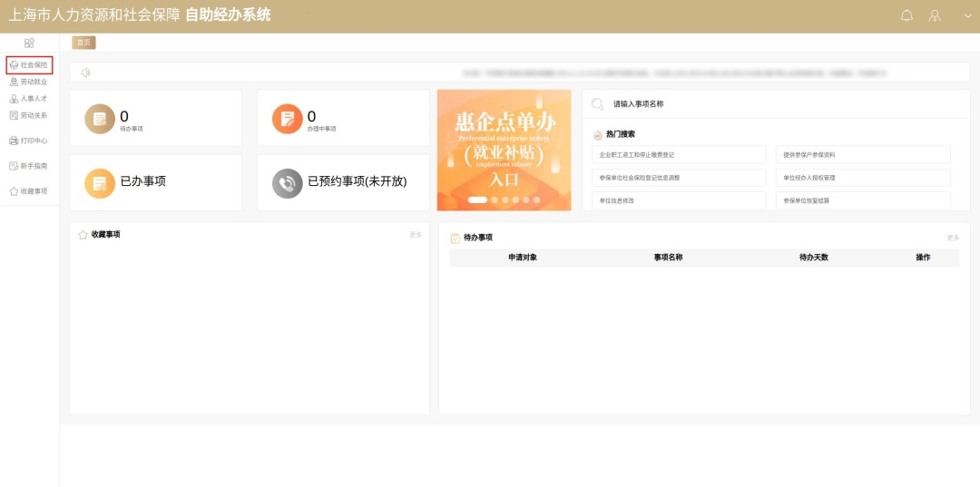Viewport: 980px width, 487px height.
Task: Click the notification bell icon
Action: coord(906,16)
